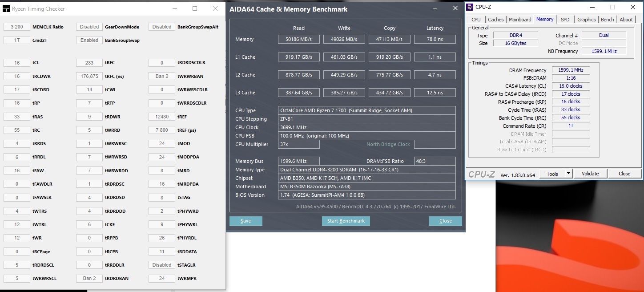Switch to the Mainboard tab

pyautogui.click(x=520, y=20)
